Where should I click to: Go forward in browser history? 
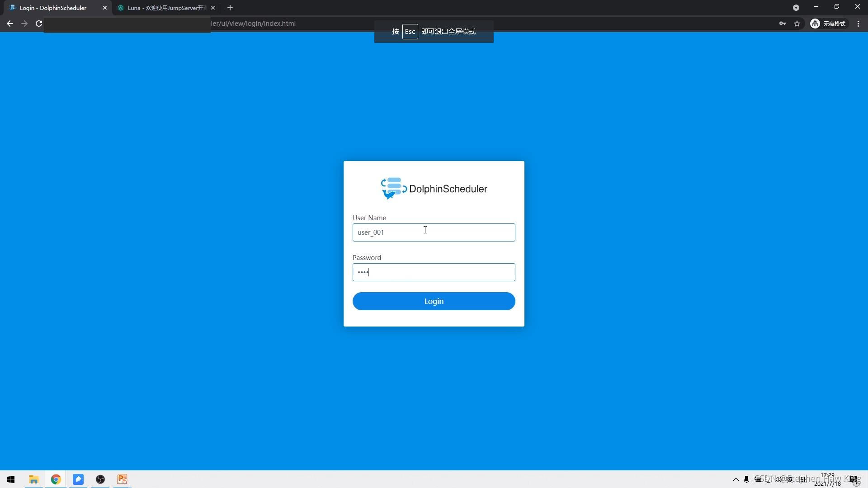coord(24,24)
